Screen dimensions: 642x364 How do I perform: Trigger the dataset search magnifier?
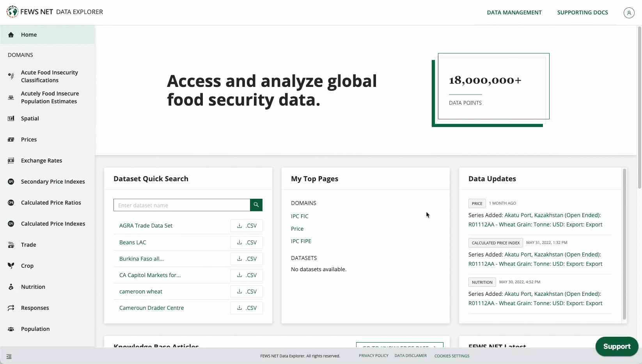point(256,205)
